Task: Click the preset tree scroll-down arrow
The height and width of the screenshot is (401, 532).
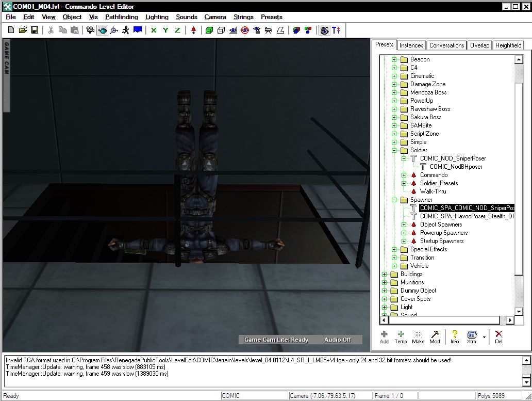Action: [x=519, y=311]
